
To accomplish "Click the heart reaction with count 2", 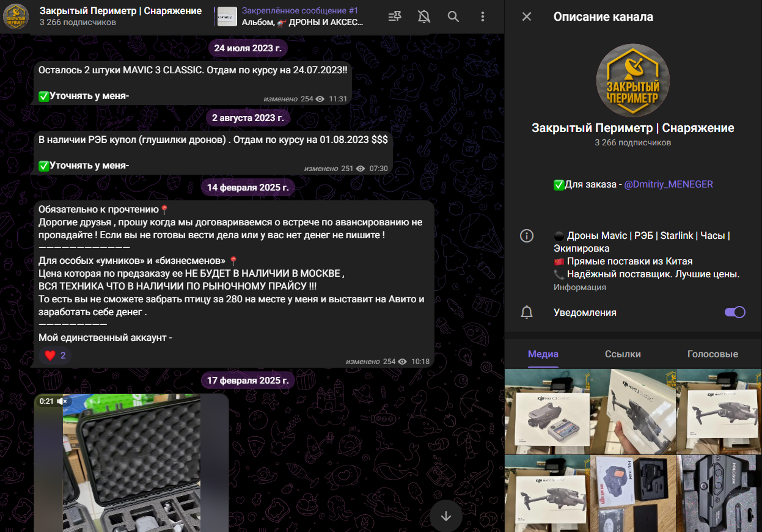I will pyautogui.click(x=55, y=355).
